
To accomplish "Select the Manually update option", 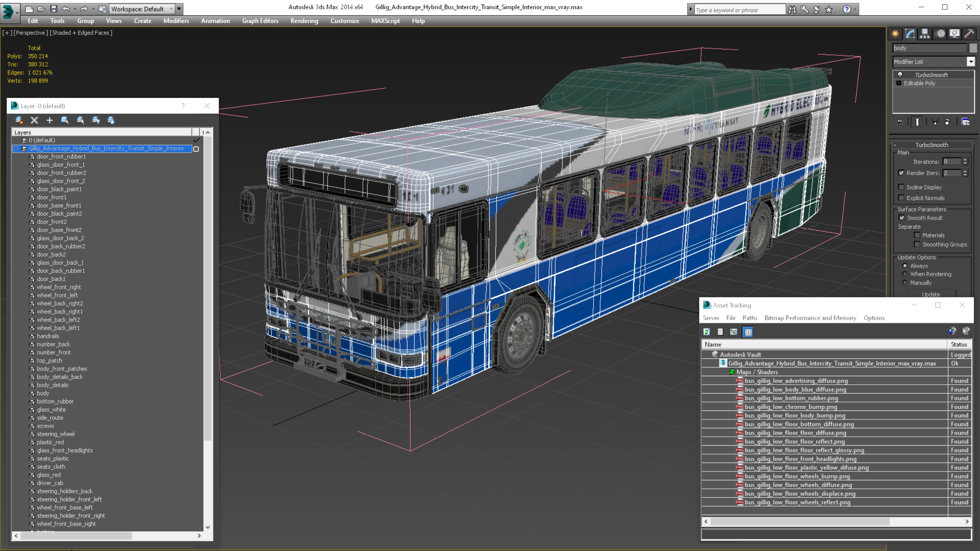I will 905,283.
